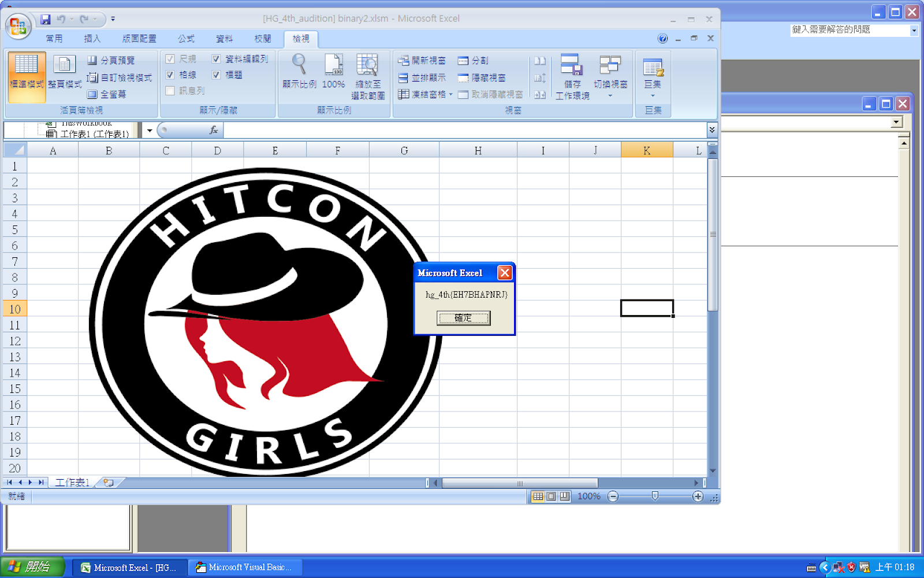
Task: Open procedure dropdown in Visual Basic window
Action: coord(896,122)
